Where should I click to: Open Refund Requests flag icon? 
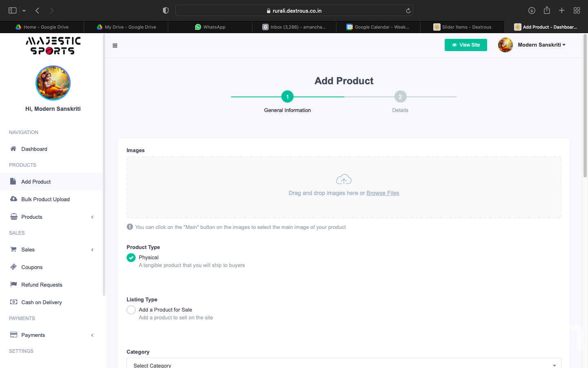click(x=13, y=285)
